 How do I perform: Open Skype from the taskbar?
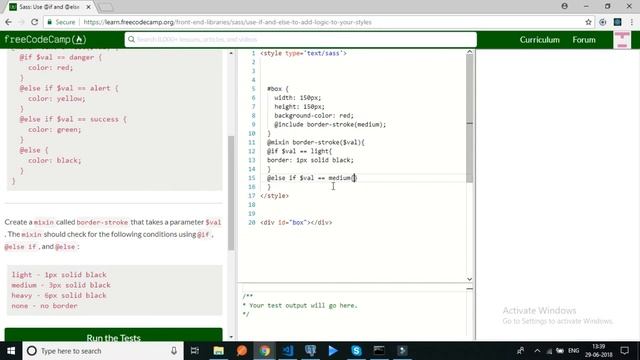point(356,351)
